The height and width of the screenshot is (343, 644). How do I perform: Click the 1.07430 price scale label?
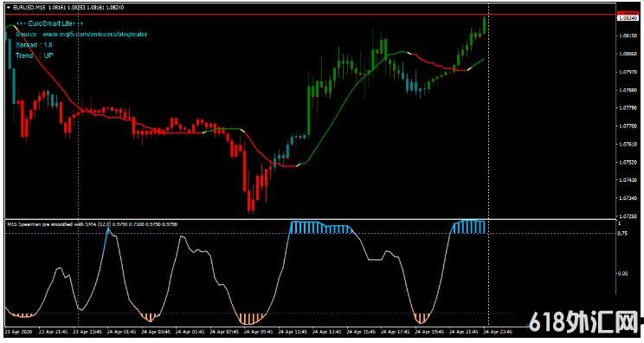pos(628,180)
